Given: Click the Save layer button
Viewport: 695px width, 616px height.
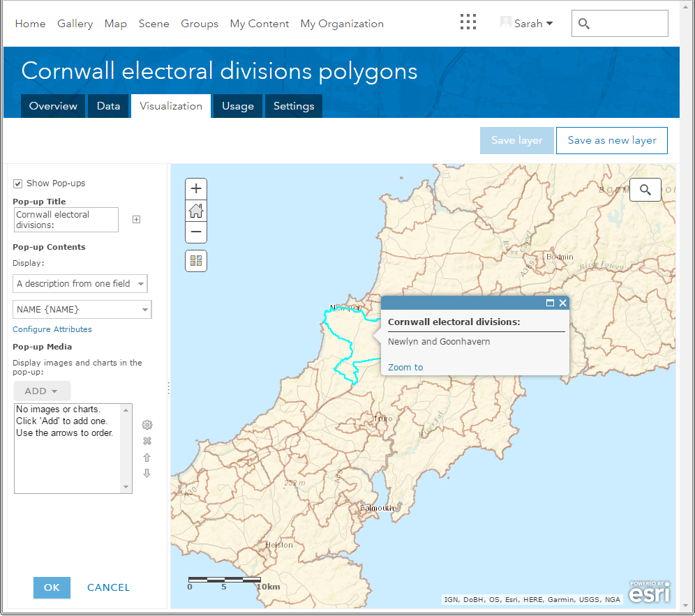Looking at the screenshot, I should pos(517,140).
